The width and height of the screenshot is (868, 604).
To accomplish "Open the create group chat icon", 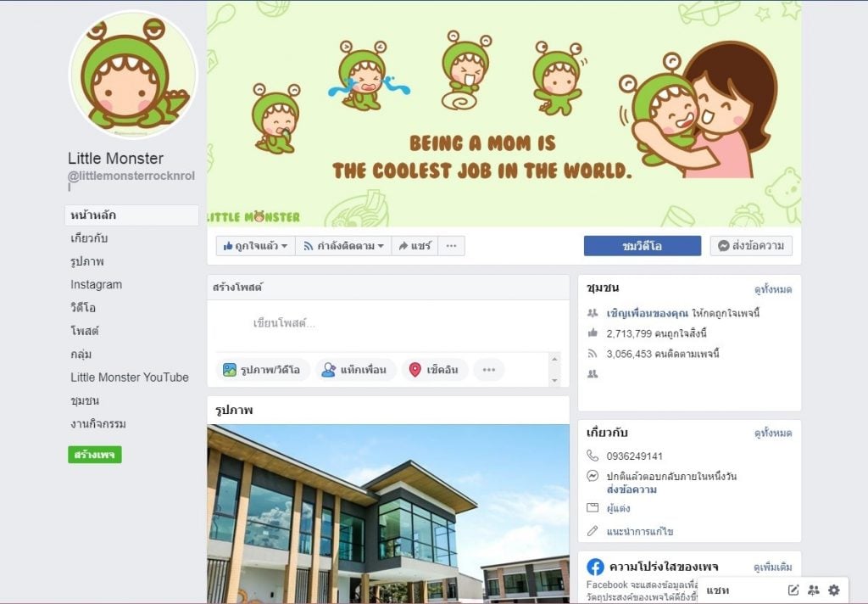I will pyautogui.click(x=813, y=590).
